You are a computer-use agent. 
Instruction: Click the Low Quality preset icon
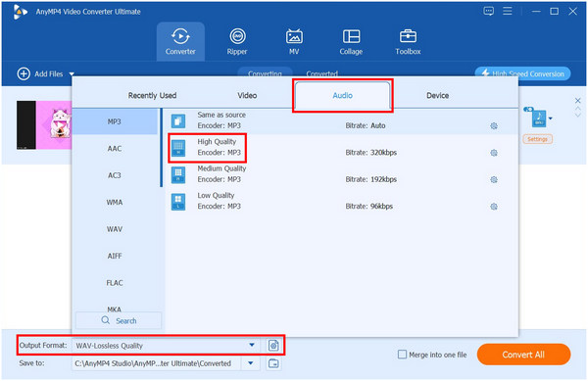178,202
